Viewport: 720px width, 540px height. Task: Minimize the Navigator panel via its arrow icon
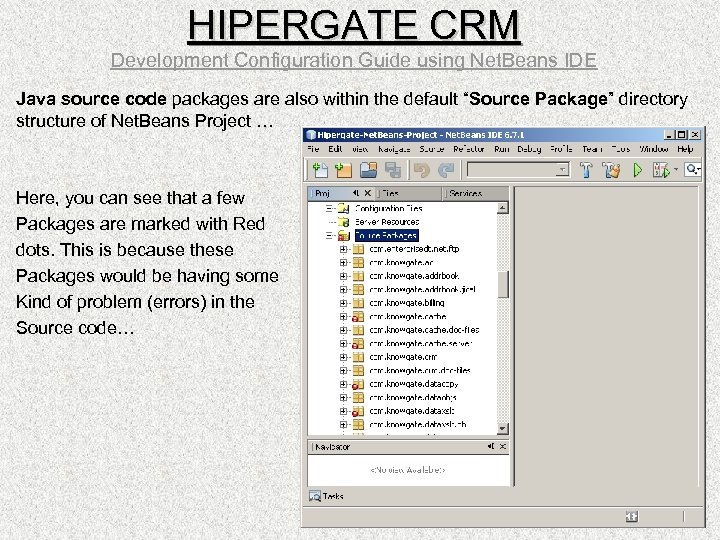491,446
